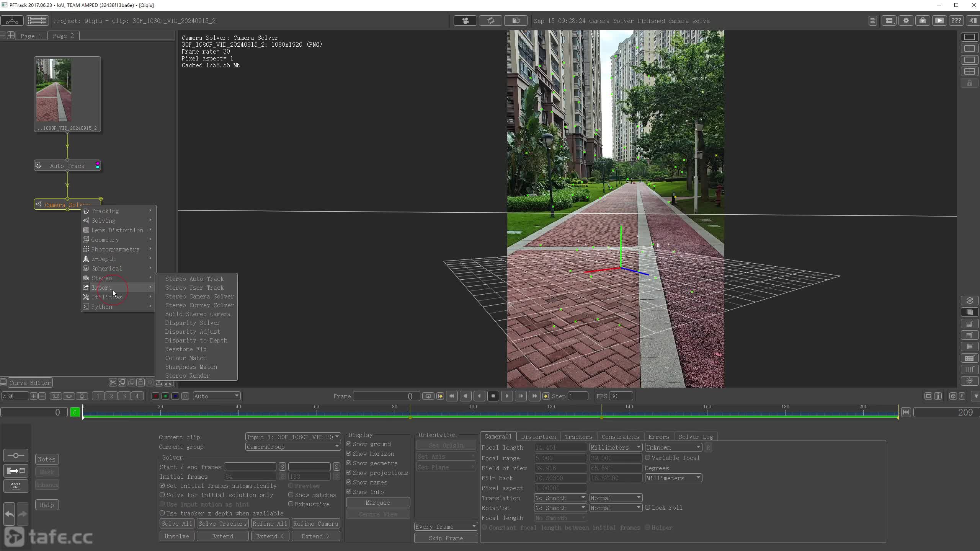Viewport: 980px width, 551px height.
Task: Toggle Show projections checkbox
Action: (x=349, y=473)
